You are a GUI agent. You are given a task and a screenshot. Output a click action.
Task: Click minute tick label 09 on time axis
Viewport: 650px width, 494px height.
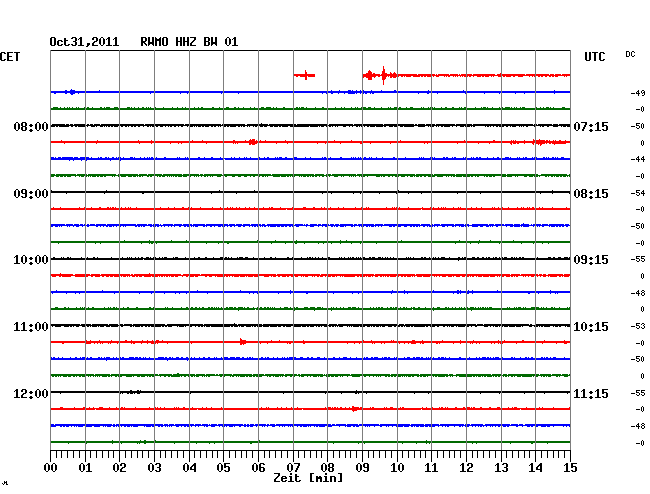tap(362, 467)
